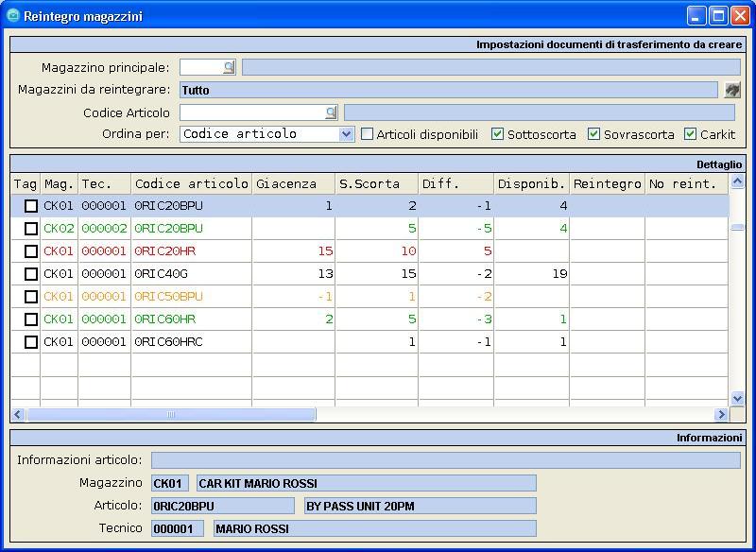
Task: Click the Tecnico 000001 code field
Action: (x=178, y=528)
